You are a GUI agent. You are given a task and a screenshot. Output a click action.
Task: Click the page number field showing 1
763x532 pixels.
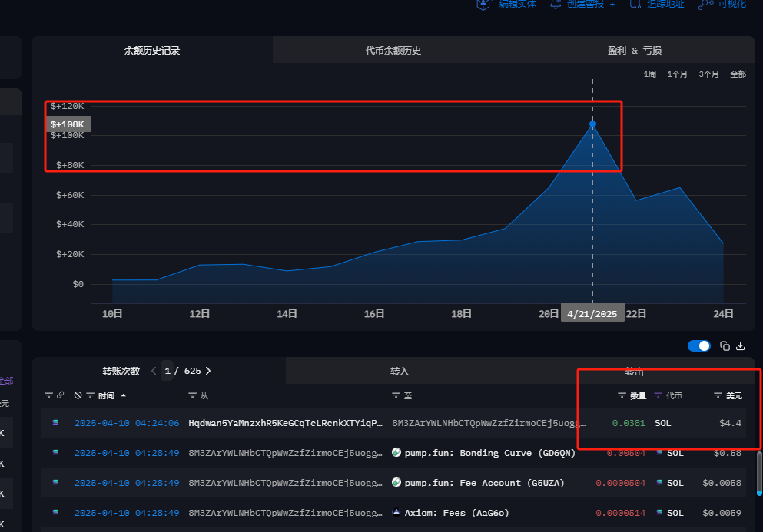[167, 371]
